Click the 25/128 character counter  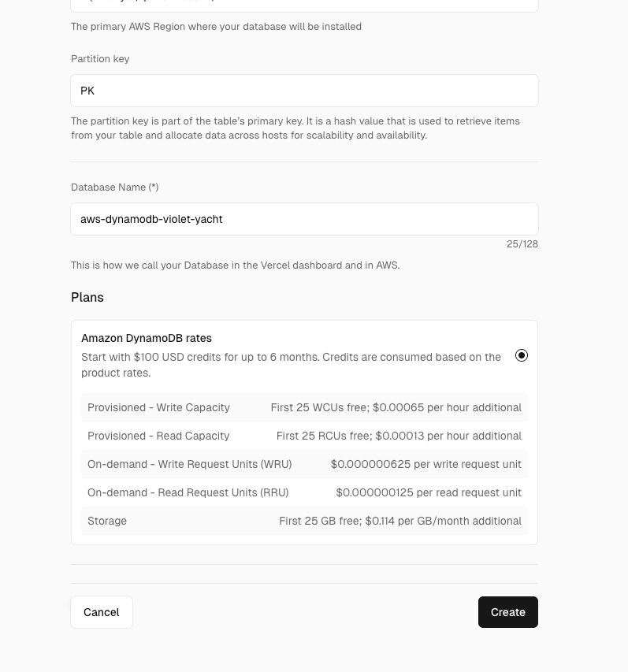522,244
